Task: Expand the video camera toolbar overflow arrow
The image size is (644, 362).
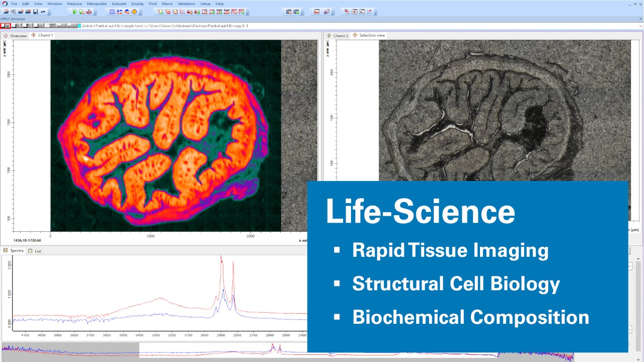Action: click(x=302, y=13)
